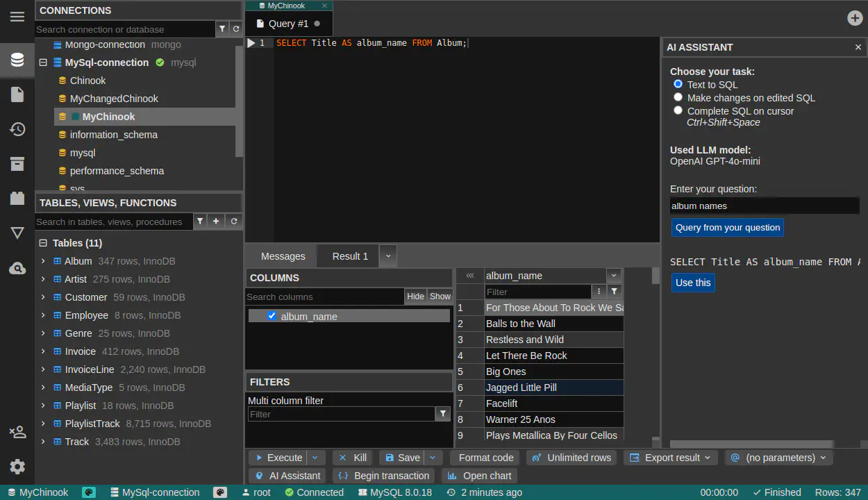Open the saved files sidebar icon
Screen dimensions: 868x500
click(x=17, y=94)
